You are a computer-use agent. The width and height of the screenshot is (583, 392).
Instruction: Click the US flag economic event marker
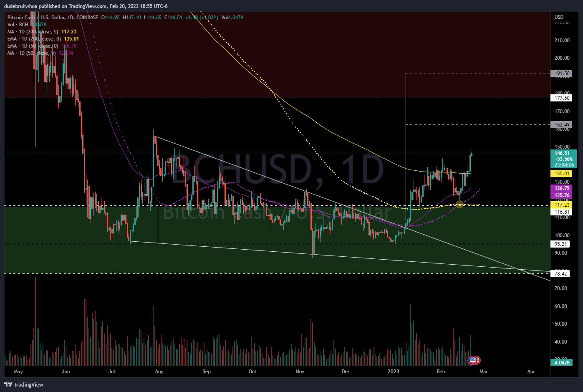(x=473, y=360)
